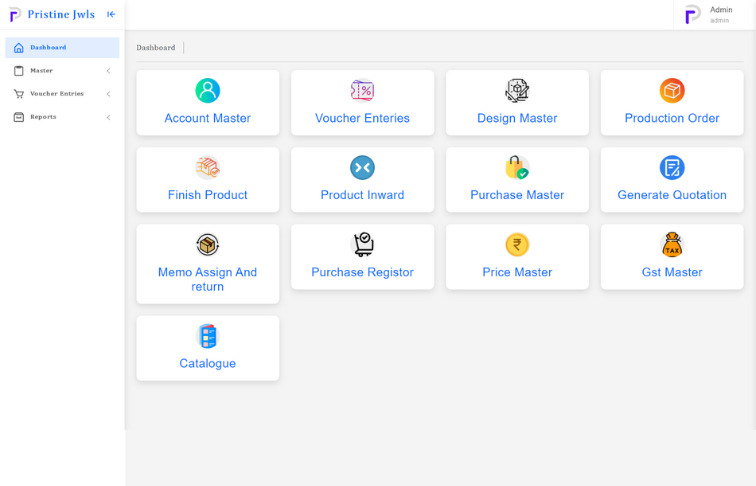This screenshot has width=756, height=486.
Task: Expand the Master sidebar submenu chevron
Action: pos(108,71)
